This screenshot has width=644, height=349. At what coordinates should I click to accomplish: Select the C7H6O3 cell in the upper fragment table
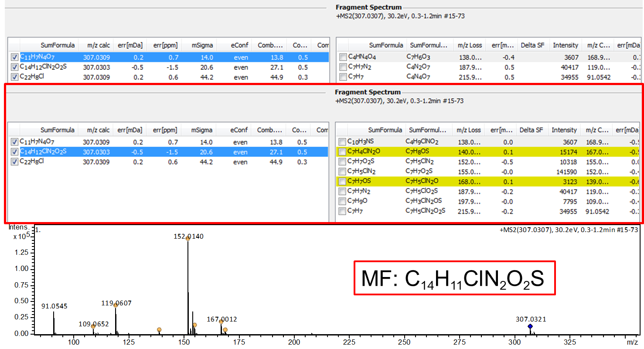tap(418, 57)
